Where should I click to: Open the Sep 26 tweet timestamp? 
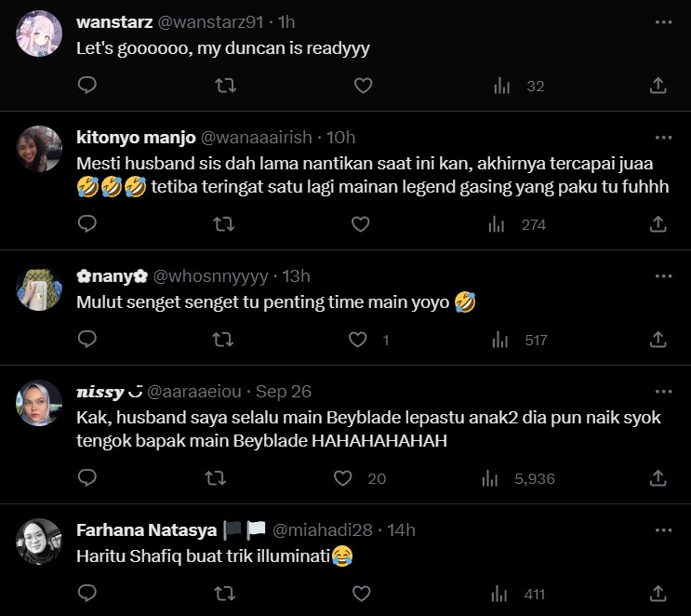tap(283, 392)
